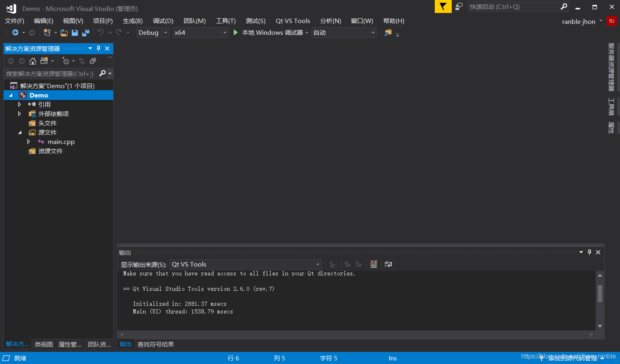620x364 pixels.
Task: Select main.cpp in Solution Explorer
Action: [x=61, y=142]
